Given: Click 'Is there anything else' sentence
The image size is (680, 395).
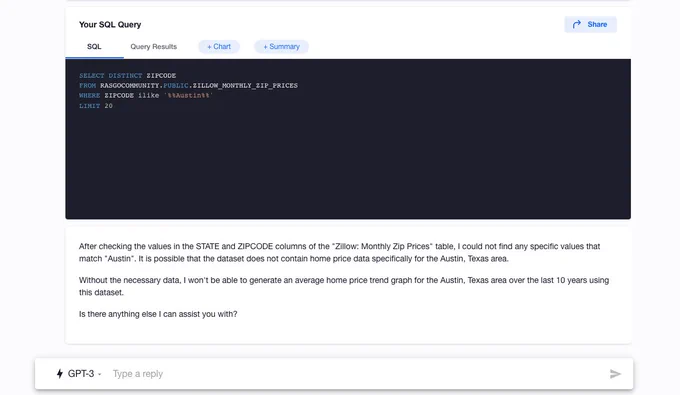Looking at the screenshot, I should pyautogui.click(x=158, y=314).
